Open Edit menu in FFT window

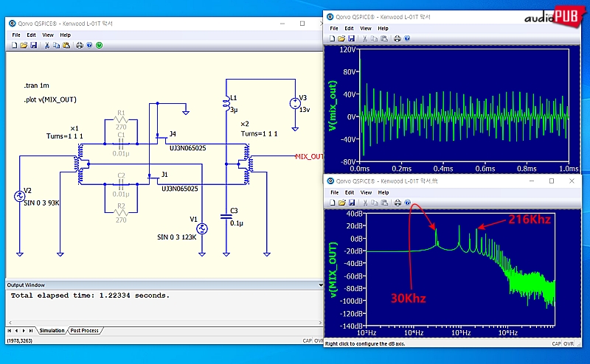point(350,192)
